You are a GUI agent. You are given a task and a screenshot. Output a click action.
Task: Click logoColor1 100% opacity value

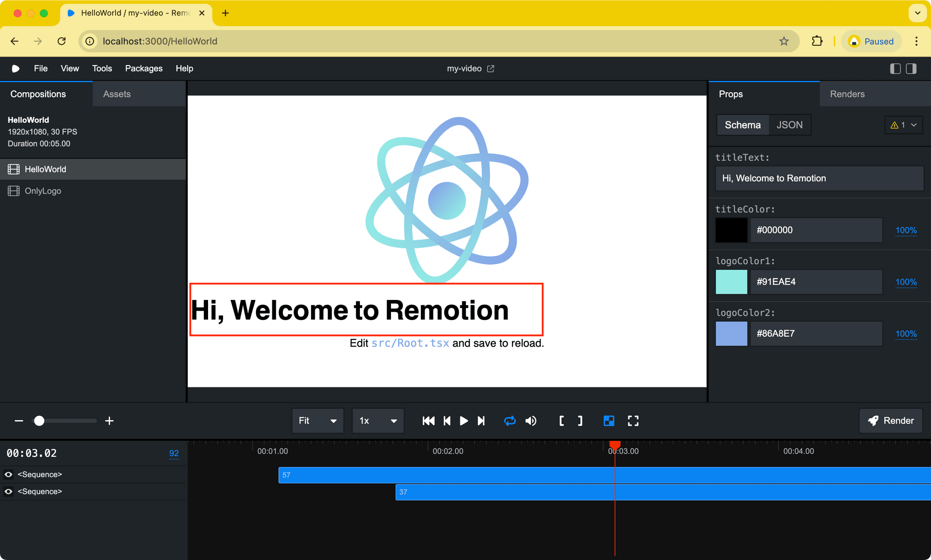click(906, 282)
